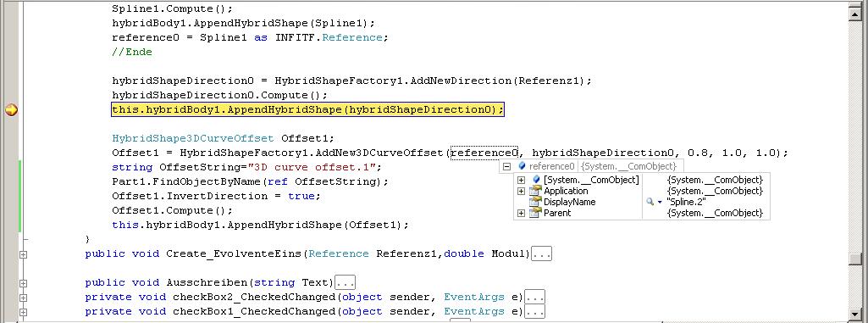Click the Application property icon
868x323 pixels.
(534, 191)
